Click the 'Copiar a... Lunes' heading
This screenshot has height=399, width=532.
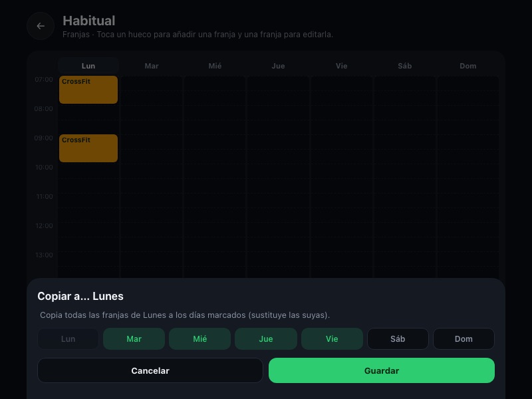pyautogui.click(x=80, y=296)
